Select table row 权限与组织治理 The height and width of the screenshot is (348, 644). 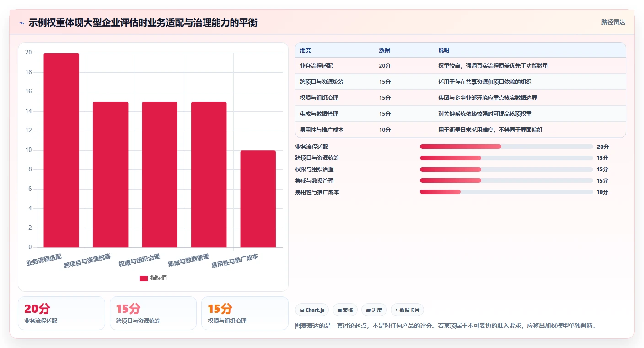click(461, 98)
